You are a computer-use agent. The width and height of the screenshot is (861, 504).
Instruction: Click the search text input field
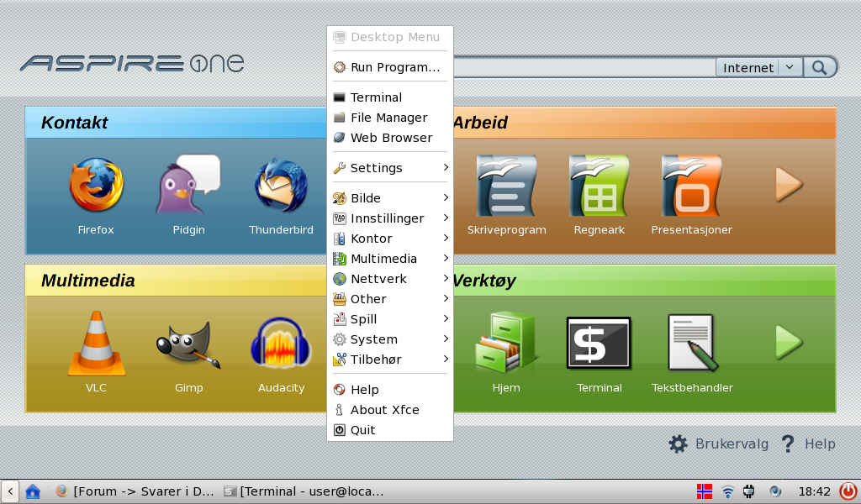click(584, 67)
